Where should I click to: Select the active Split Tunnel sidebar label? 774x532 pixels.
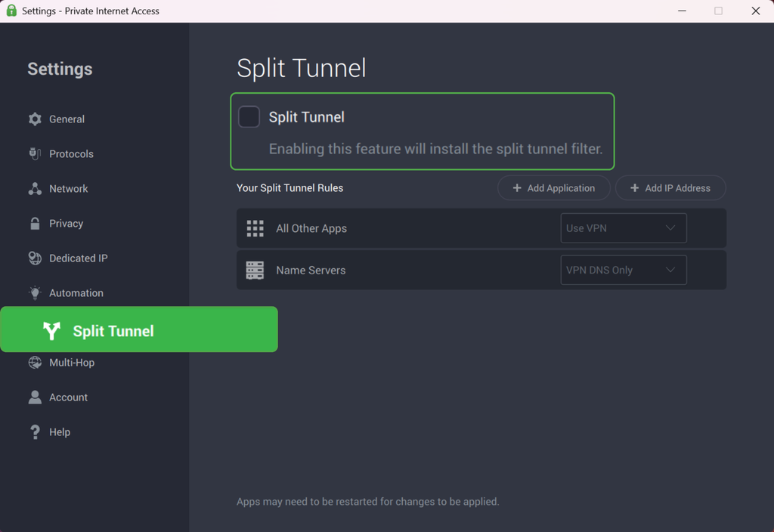[113, 331]
